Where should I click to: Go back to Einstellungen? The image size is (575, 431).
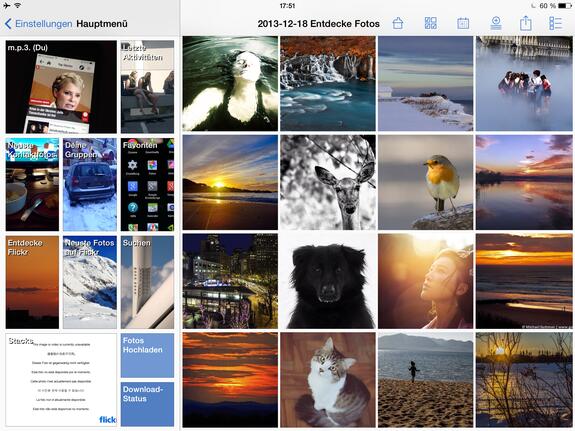coord(39,24)
